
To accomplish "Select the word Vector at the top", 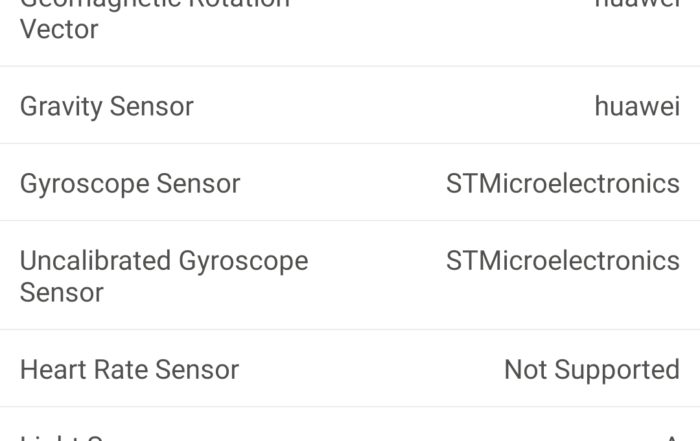I will [59, 30].
